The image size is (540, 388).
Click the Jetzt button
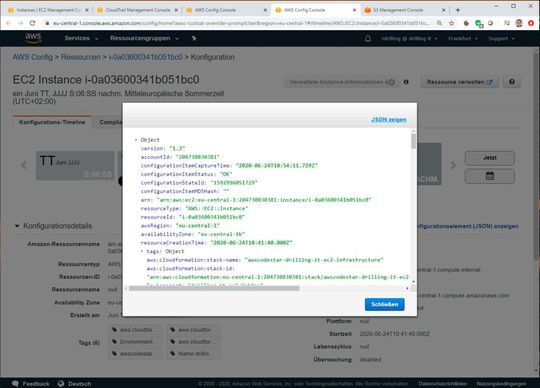[489, 158]
